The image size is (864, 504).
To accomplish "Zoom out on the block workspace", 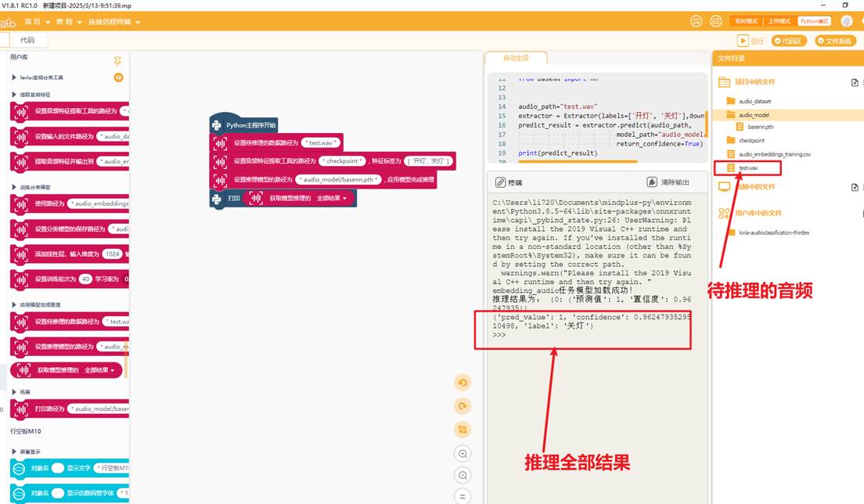I will coord(463,475).
